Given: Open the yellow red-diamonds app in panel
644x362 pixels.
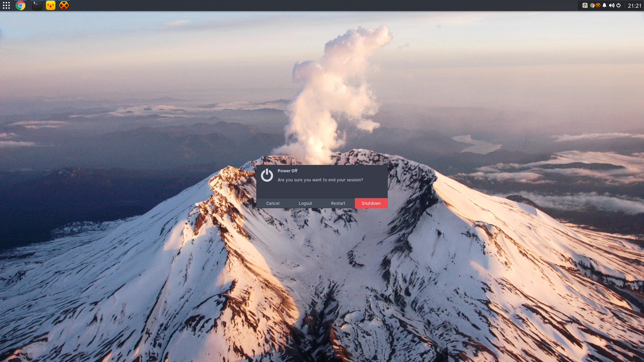Looking at the screenshot, I should [51, 5].
